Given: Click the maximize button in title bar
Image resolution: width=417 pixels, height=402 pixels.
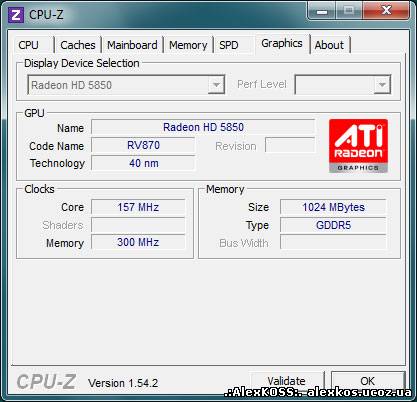Looking at the screenshot, I should [349, 11].
